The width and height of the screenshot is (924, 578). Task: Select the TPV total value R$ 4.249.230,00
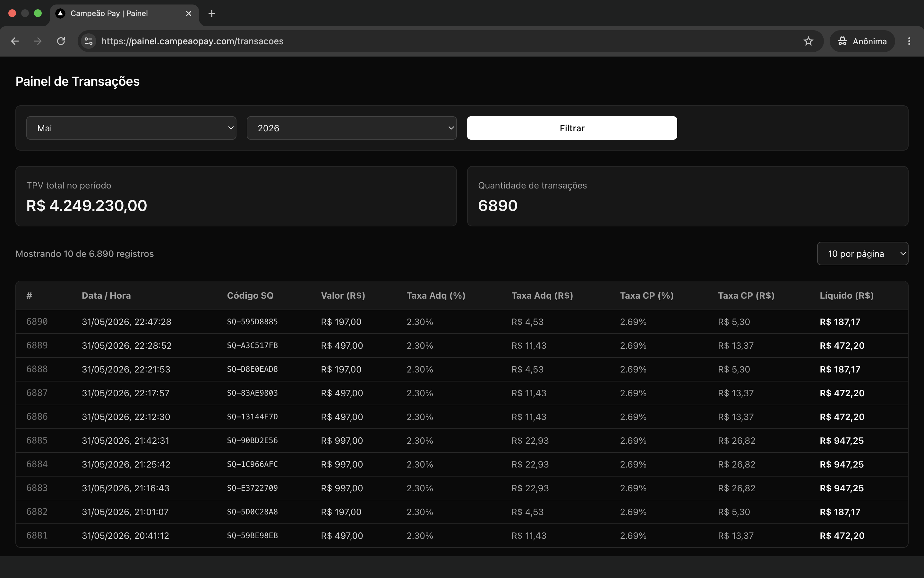pos(87,206)
